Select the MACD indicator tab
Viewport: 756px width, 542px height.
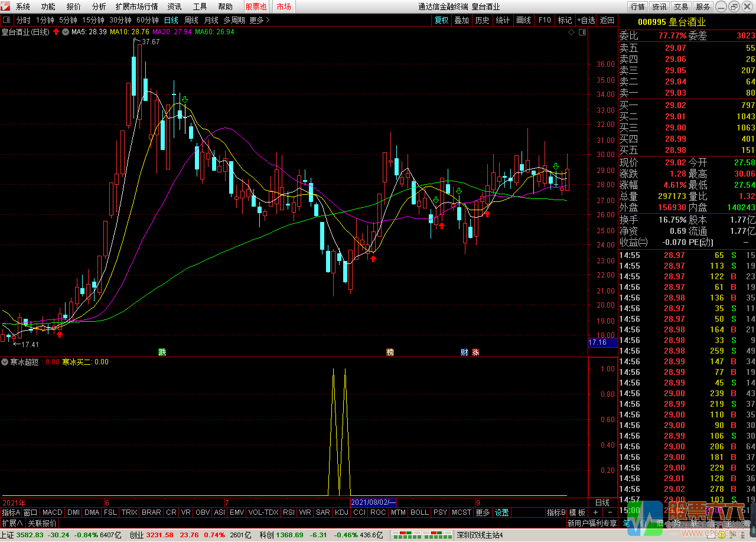53,512
